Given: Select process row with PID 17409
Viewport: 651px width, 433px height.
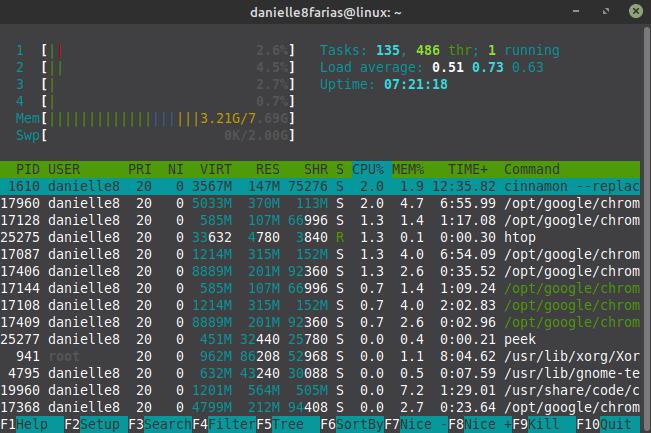Looking at the screenshot, I should coord(320,323).
